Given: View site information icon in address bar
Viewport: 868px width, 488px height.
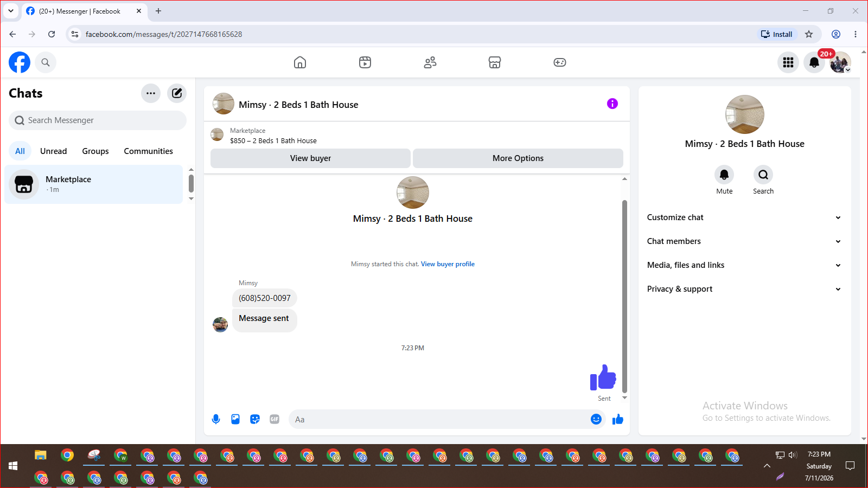Looking at the screenshot, I should [75, 34].
